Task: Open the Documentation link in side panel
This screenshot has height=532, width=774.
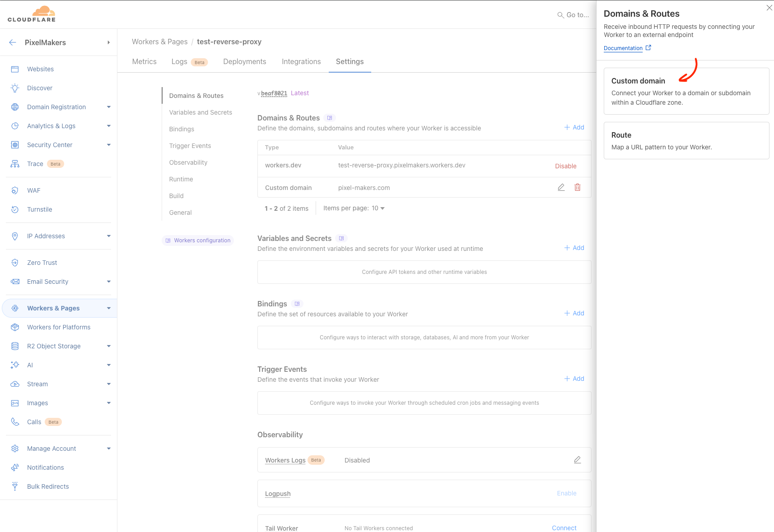Action: click(627, 48)
